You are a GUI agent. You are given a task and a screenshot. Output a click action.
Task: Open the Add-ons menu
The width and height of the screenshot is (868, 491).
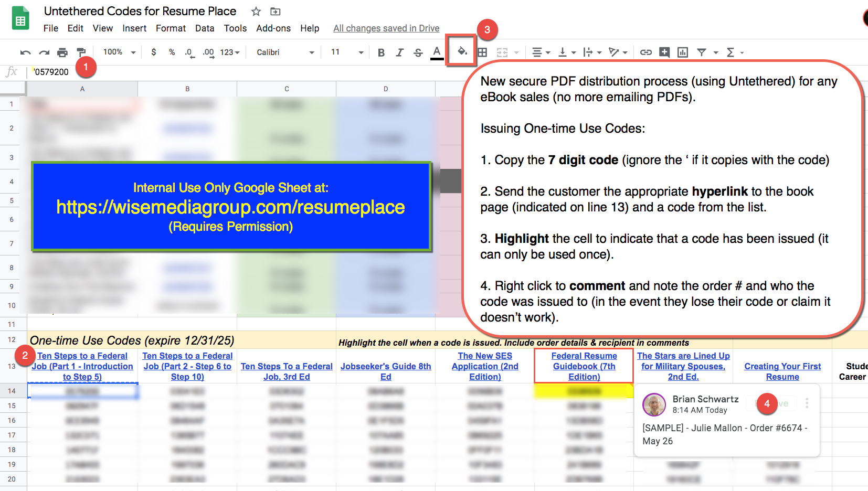coord(273,28)
